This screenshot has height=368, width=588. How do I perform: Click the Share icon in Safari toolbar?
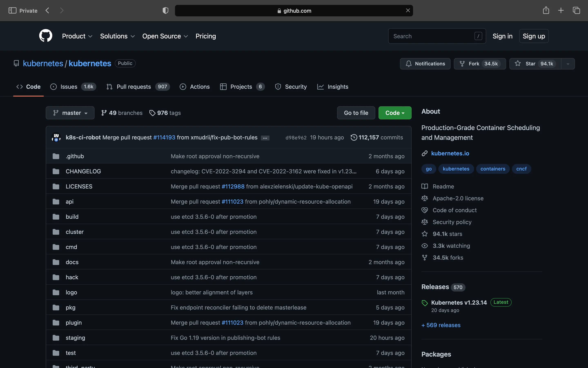coord(546,10)
